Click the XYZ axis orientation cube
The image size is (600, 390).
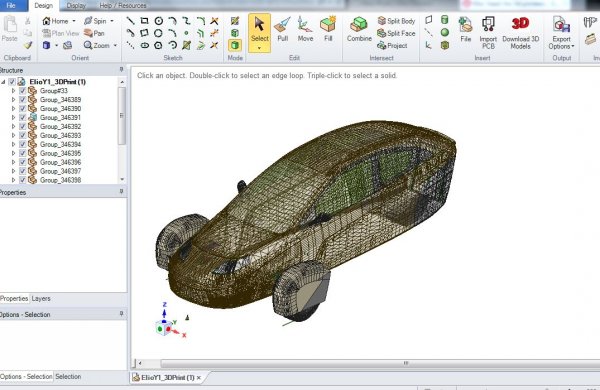pyautogui.click(x=164, y=328)
